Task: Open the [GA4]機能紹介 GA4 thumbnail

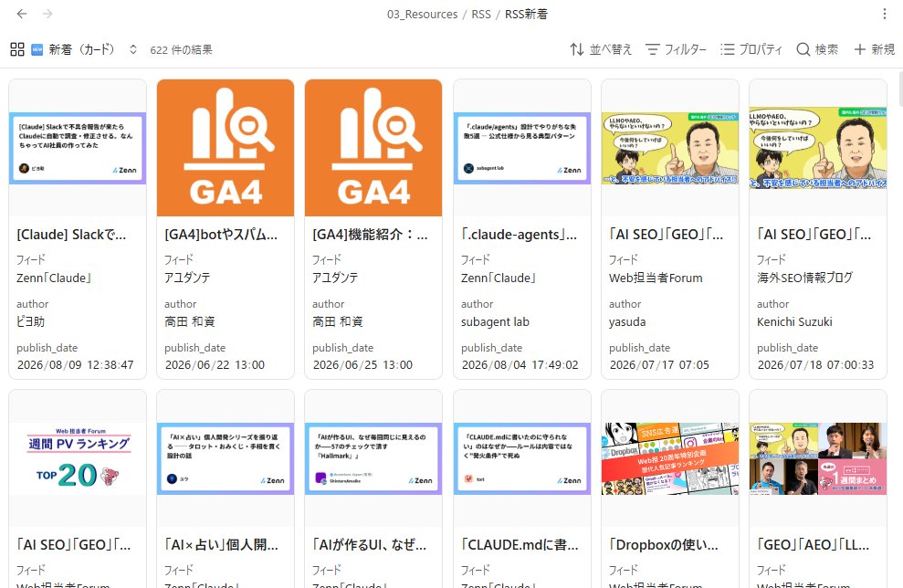Action: tap(373, 148)
